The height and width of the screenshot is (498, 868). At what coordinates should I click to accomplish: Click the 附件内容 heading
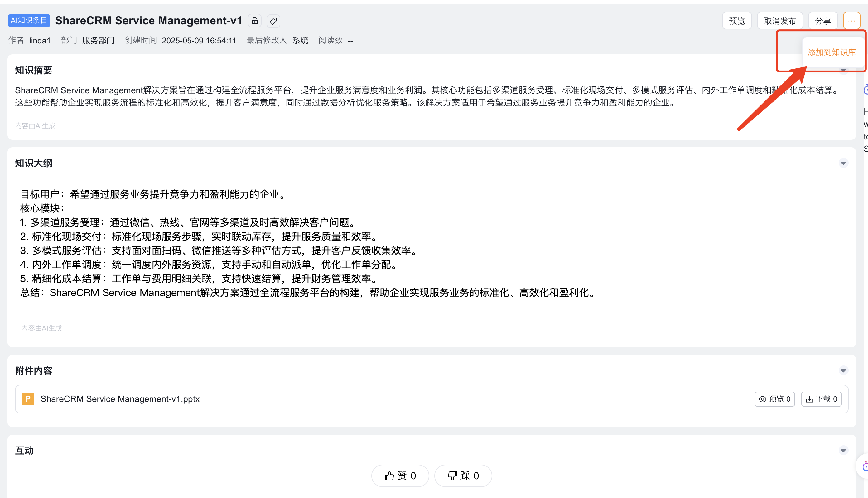pyautogui.click(x=33, y=371)
